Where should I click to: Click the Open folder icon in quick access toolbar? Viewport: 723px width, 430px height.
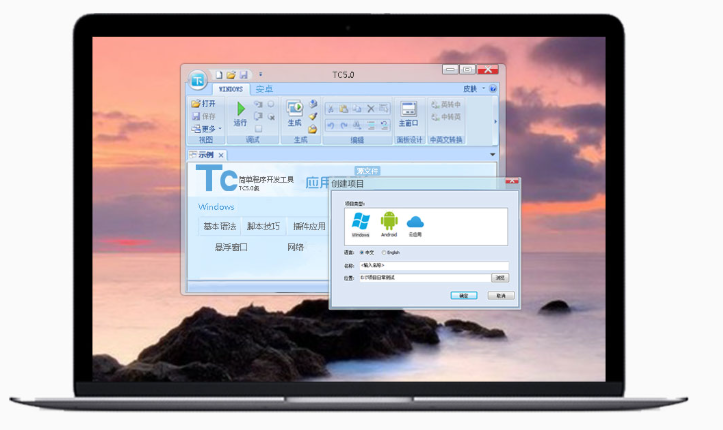pyautogui.click(x=231, y=75)
